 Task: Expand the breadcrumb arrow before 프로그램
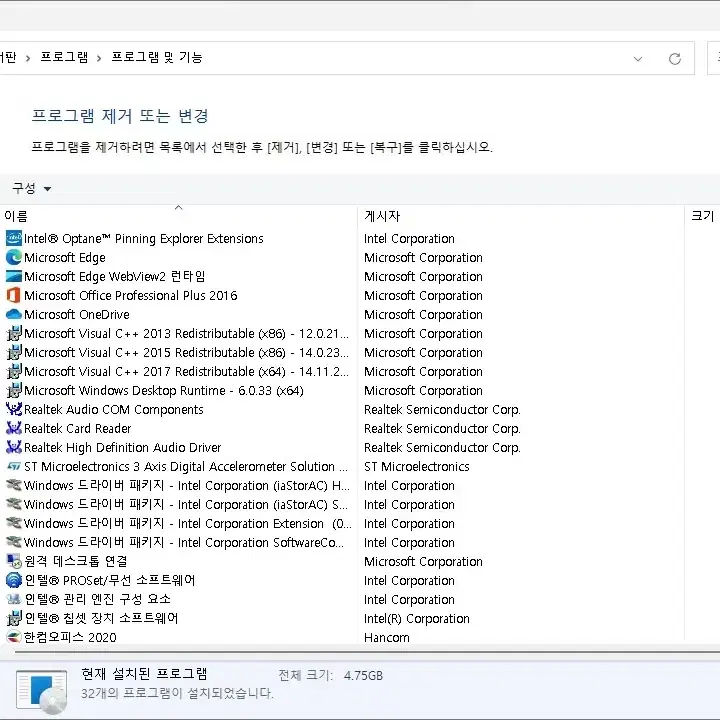[28, 58]
